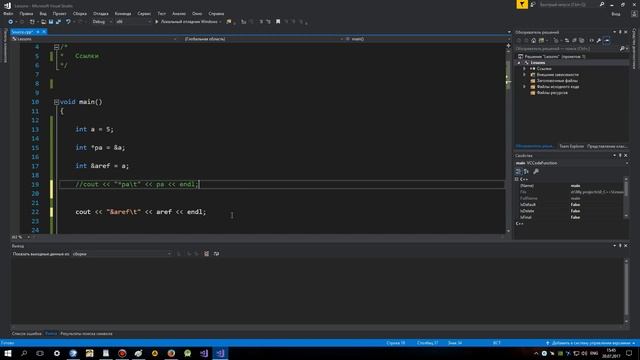The width and height of the screenshot is (640, 360).
Task: Collapse the main function at line 10
Action: (56, 102)
